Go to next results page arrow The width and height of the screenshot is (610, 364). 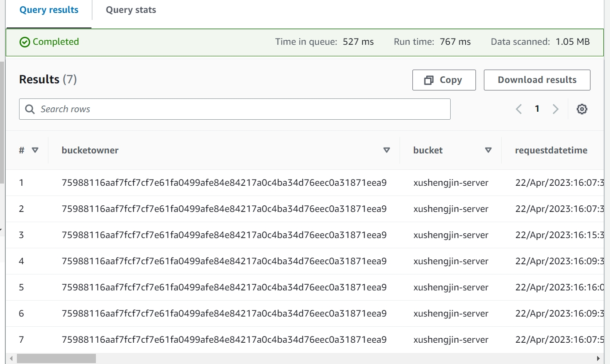click(555, 109)
